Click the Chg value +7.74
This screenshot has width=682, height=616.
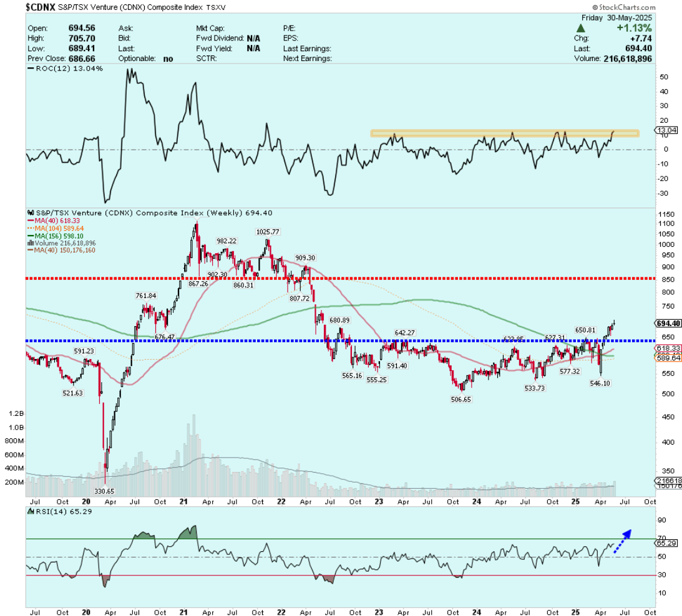(x=641, y=38)
